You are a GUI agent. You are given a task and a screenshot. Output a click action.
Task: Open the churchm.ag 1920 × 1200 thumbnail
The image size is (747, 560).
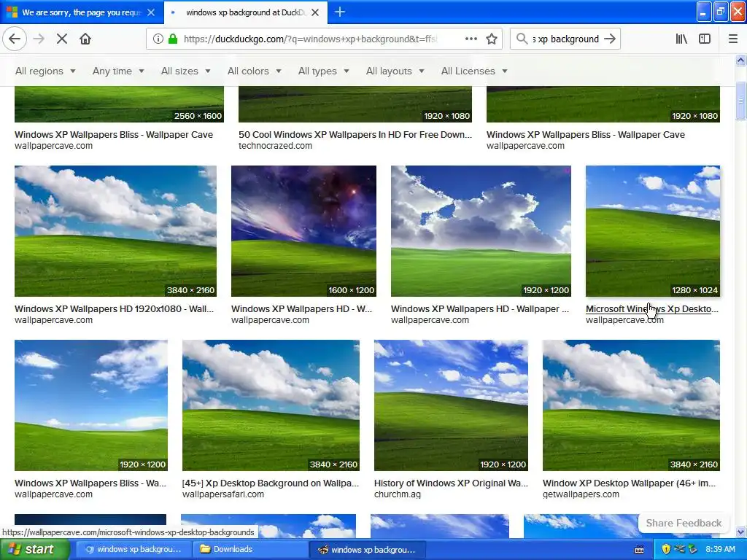tap(451, 405)
